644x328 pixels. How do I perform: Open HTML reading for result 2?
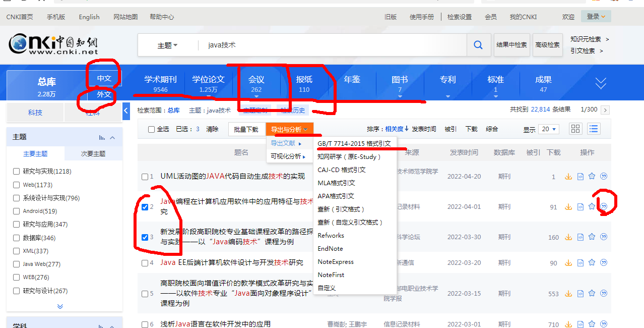581,207
